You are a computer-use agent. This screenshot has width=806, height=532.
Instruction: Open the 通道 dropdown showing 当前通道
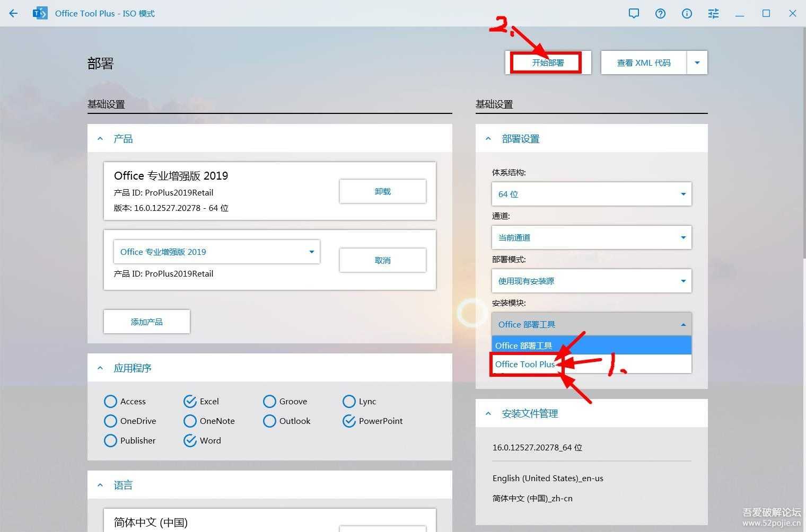592,237
